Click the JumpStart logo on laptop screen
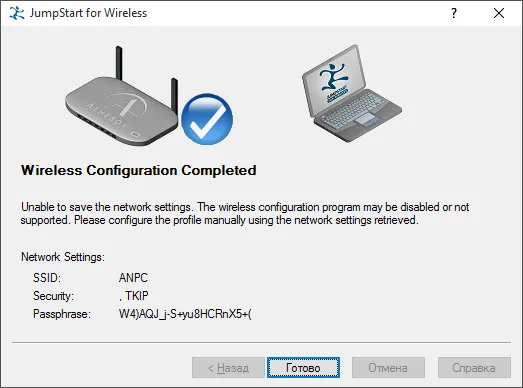 tap(334, 81)
